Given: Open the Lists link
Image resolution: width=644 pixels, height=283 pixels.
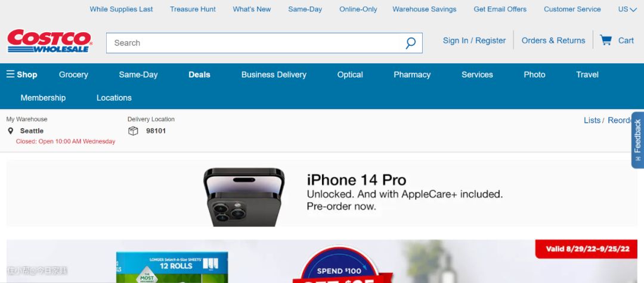Looking at the screenshot, I should tap(592, 120).
